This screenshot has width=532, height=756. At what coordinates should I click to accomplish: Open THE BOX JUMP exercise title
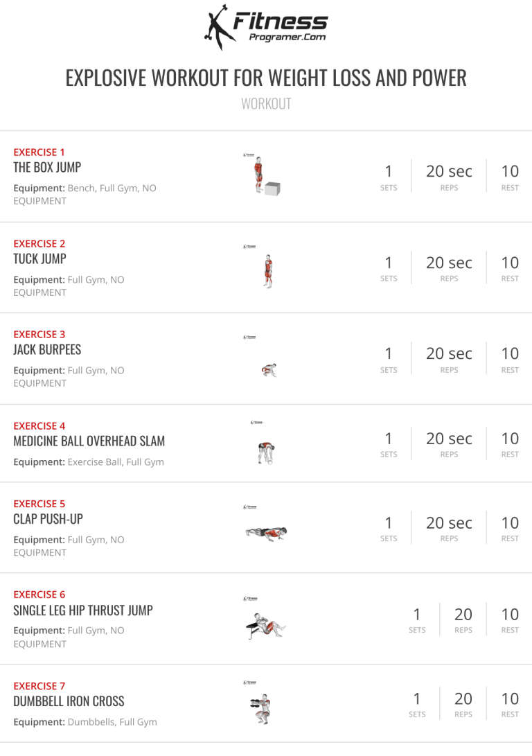[x=47, y=167]
